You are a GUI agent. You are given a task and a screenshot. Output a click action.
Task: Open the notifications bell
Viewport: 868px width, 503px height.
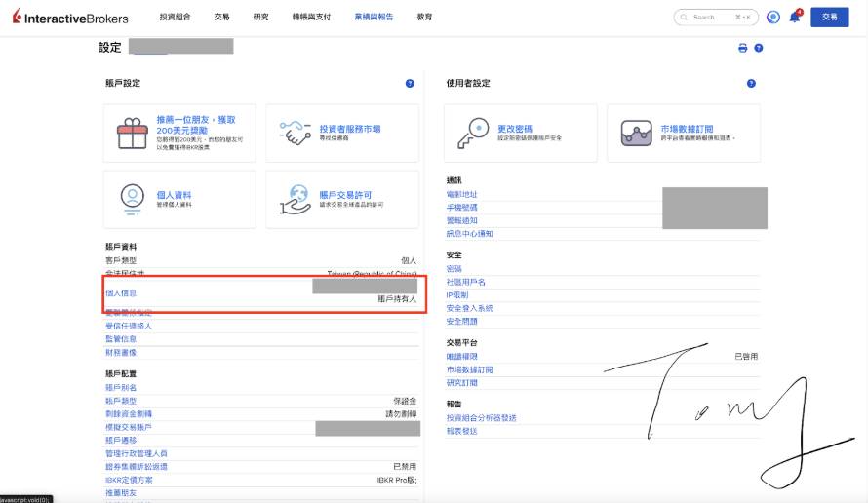tap(795, 17)
